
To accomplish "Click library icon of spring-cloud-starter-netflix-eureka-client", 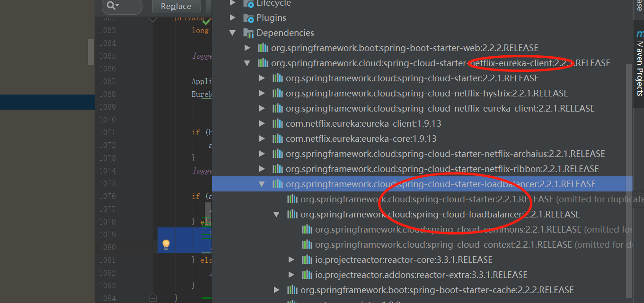I will point(263,63).
